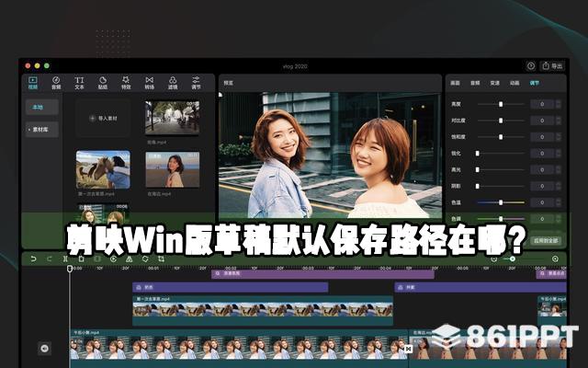Click the delete clip trash icon

pos(81,259)
